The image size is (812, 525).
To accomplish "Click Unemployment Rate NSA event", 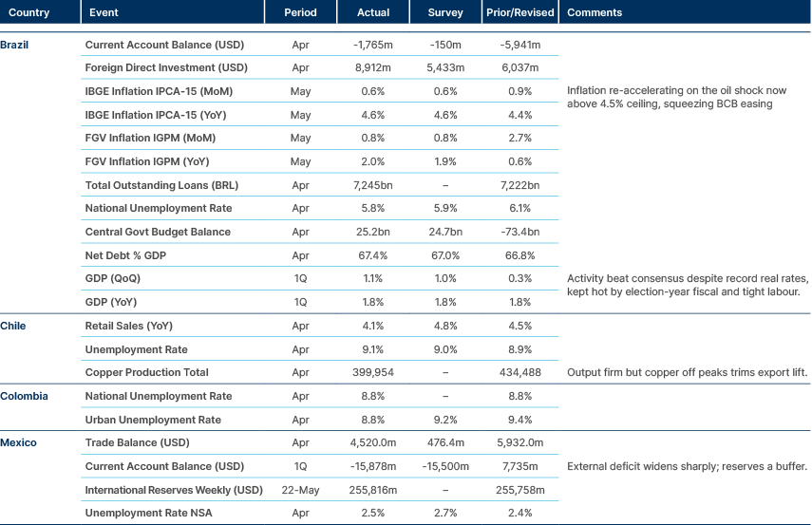I will click(x=148, y=513).
